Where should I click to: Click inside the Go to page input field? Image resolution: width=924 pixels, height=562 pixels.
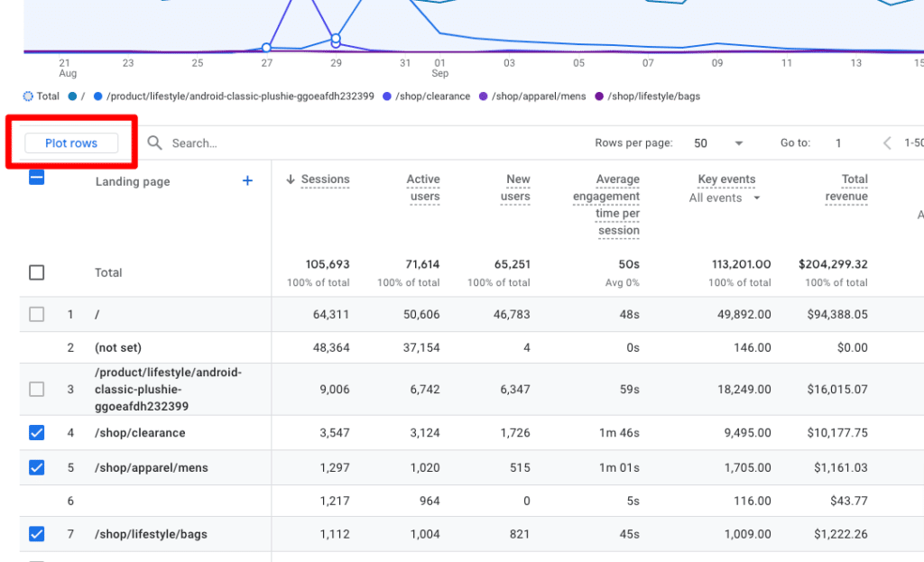click(837, 143)
